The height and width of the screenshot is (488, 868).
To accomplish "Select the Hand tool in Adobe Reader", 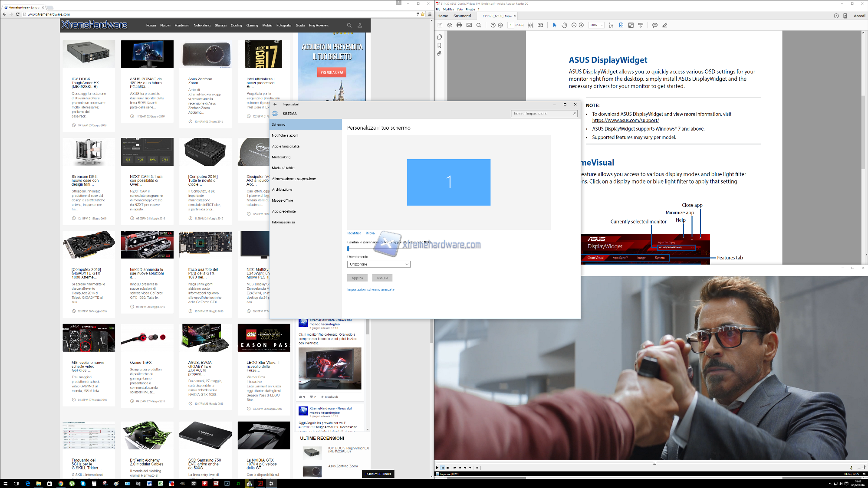I will (564, 25).
